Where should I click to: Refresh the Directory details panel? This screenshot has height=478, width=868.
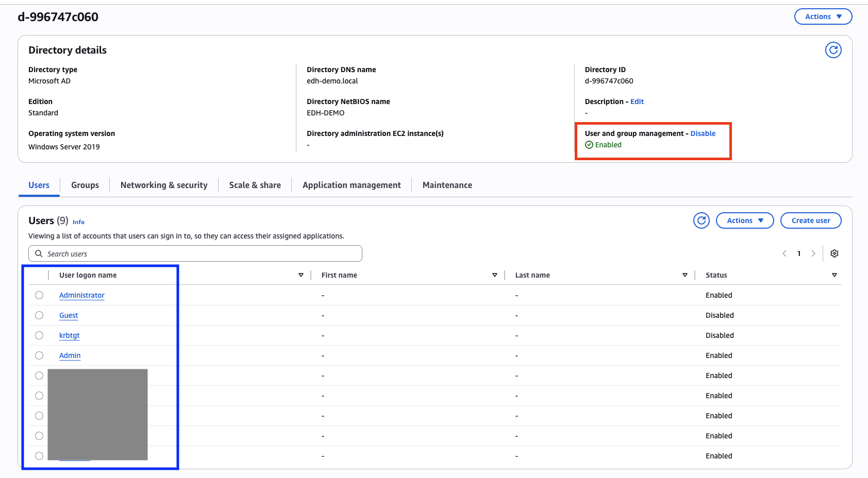(x=833, y=50)
